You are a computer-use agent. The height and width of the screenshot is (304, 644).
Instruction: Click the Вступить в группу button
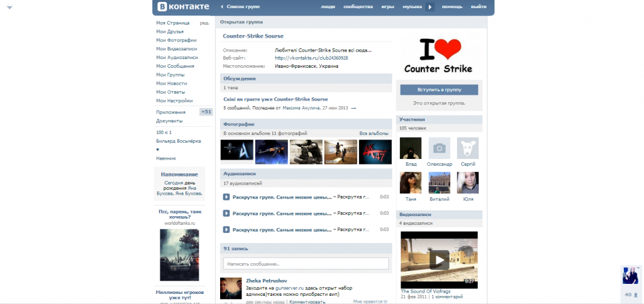click(x=439, y=90)
